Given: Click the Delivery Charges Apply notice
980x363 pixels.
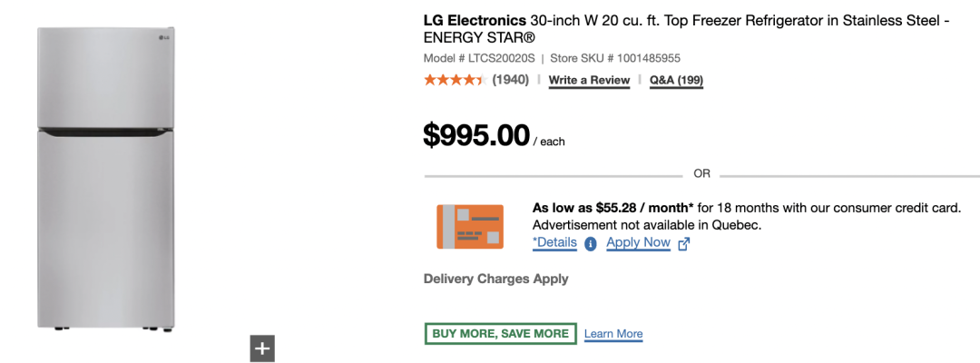Looking at the screenshot, I should [x=495, y=279].
